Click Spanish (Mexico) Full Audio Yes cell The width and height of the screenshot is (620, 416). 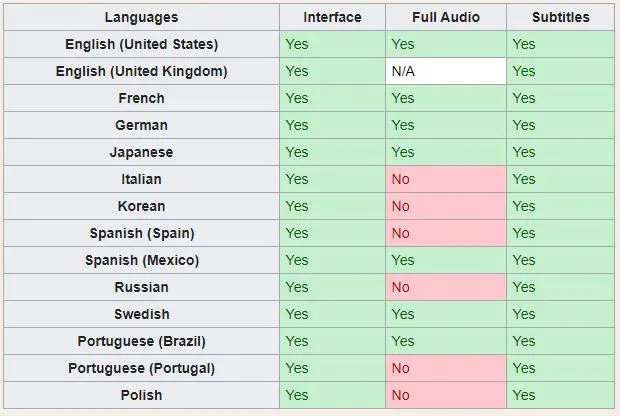tap(445, 260)
